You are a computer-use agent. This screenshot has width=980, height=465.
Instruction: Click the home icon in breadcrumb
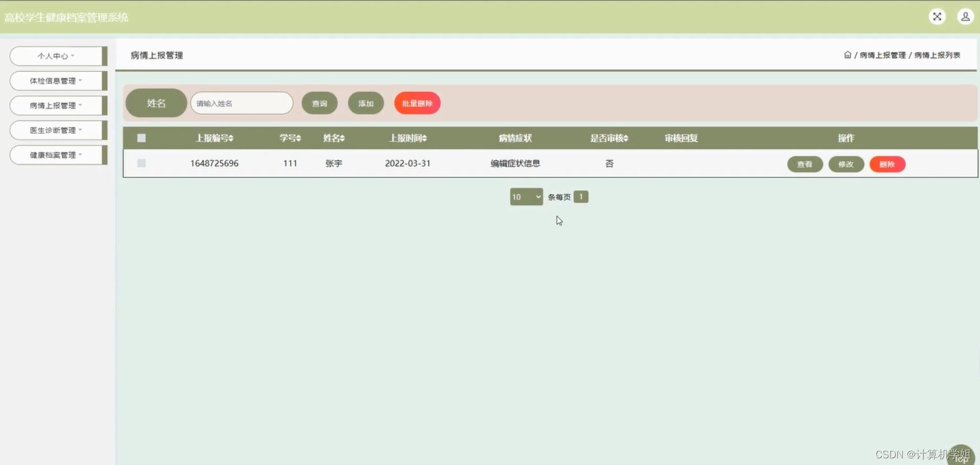click(x=848, y=55)
